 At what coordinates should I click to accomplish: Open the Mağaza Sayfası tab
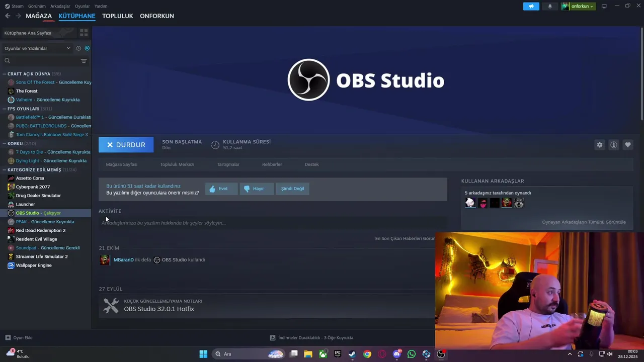pyautogui.click(x=122, y=164)
